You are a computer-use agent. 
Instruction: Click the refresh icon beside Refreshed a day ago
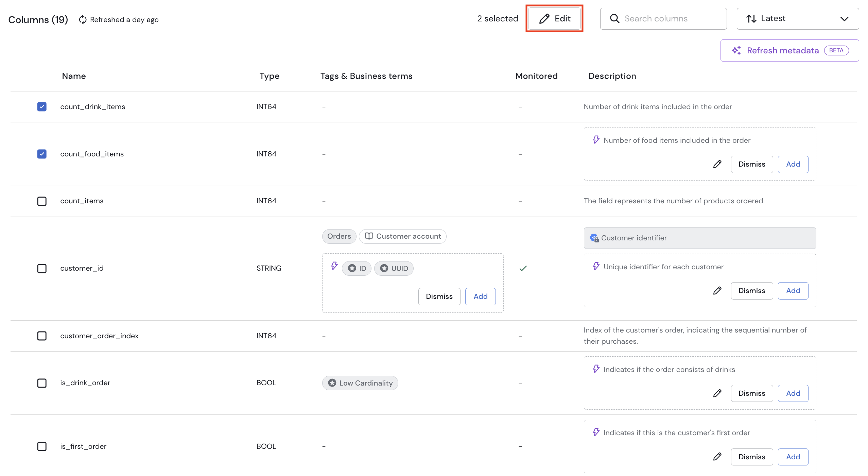point(83,20)
